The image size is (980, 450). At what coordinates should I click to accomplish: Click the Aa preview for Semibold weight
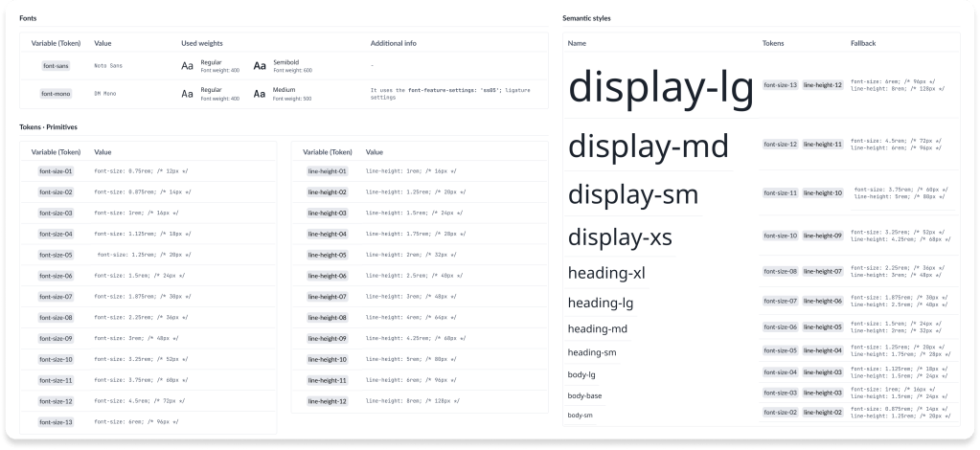coord(260,66)
